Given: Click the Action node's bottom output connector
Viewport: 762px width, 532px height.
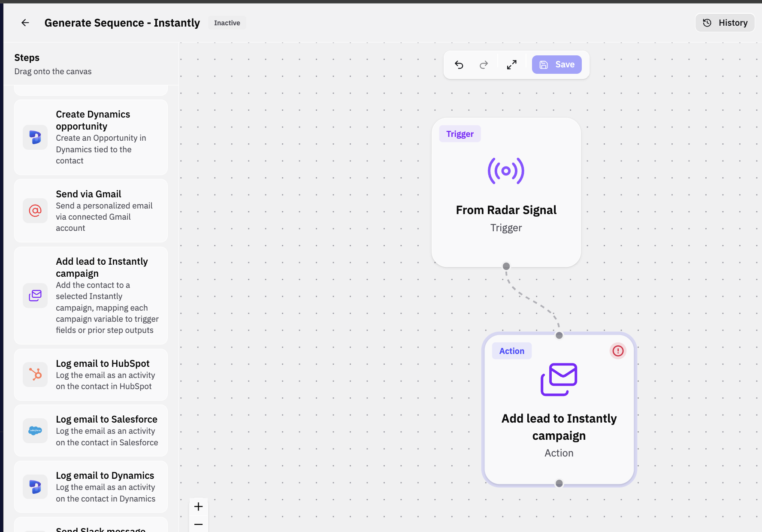Looking at the screenshot, I should [x=559, y=484].
